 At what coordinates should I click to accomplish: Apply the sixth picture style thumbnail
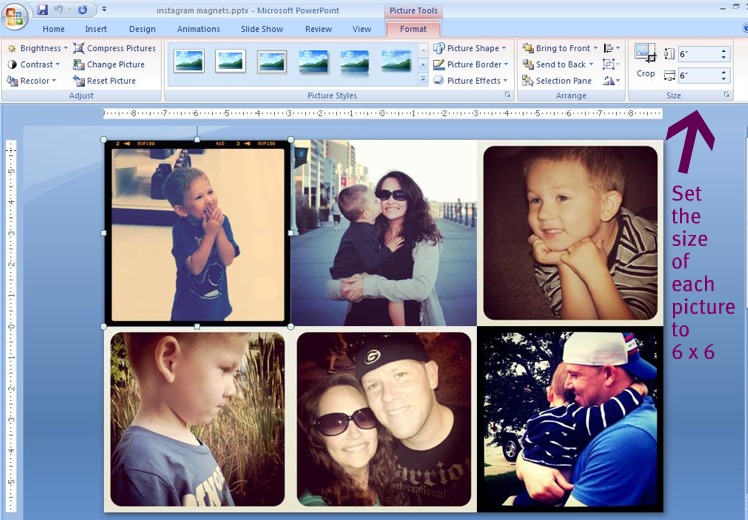(x=396, y=61)
